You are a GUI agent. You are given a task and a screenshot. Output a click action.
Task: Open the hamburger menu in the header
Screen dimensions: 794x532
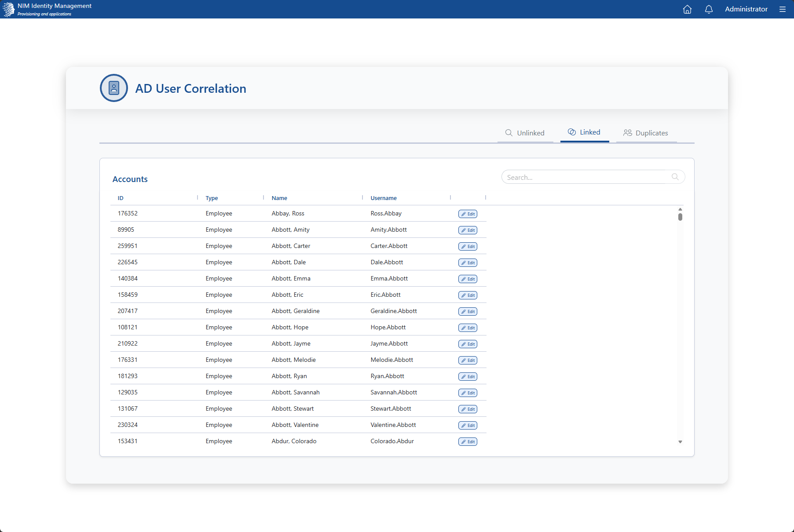click(x=782, y=9)
